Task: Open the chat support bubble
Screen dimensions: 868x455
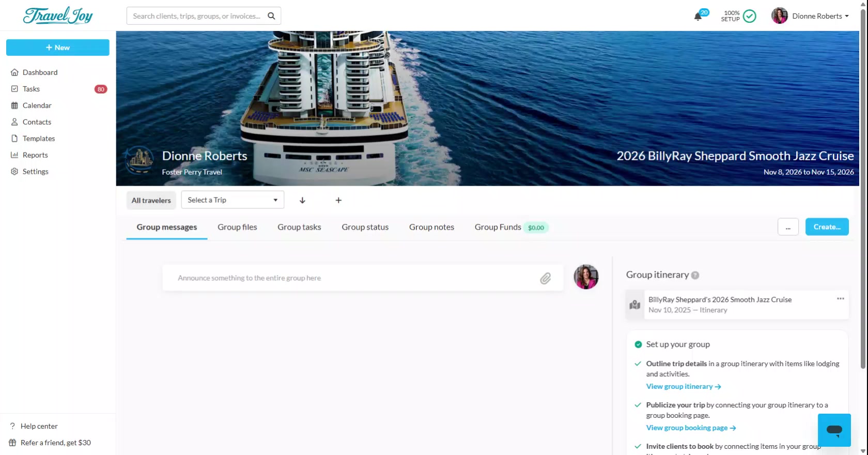Action: 834,430
